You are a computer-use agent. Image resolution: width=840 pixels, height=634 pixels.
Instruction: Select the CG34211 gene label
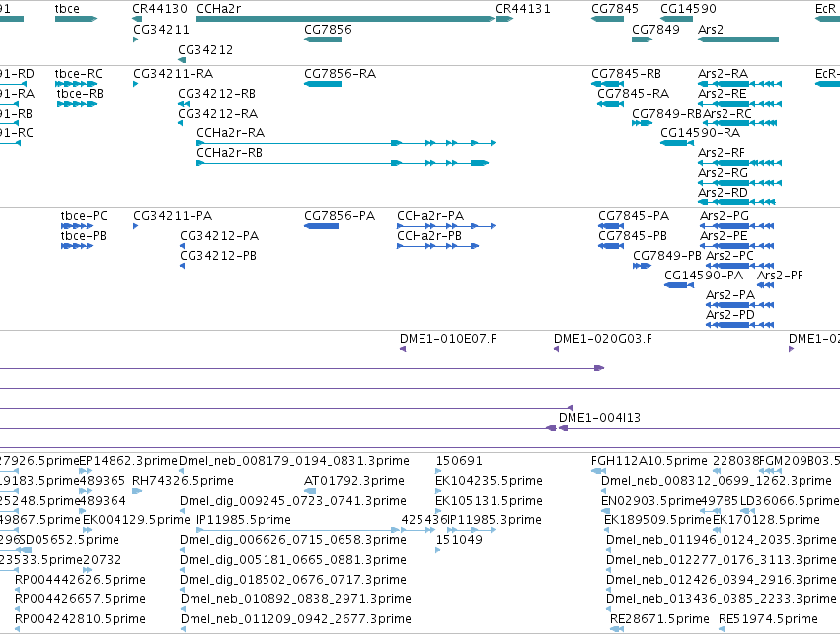[161, 29]
